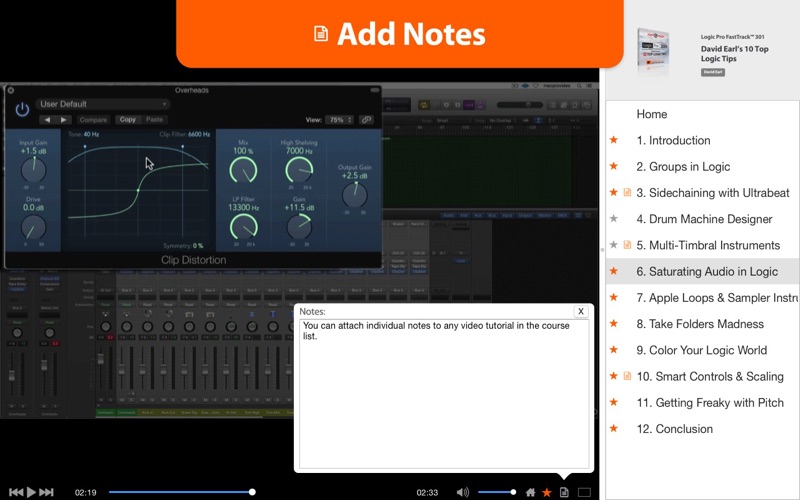Viewport: 800px width, 500px height.
Task: Click the plugin link chain icon
Action: click(x=366, y=120)
